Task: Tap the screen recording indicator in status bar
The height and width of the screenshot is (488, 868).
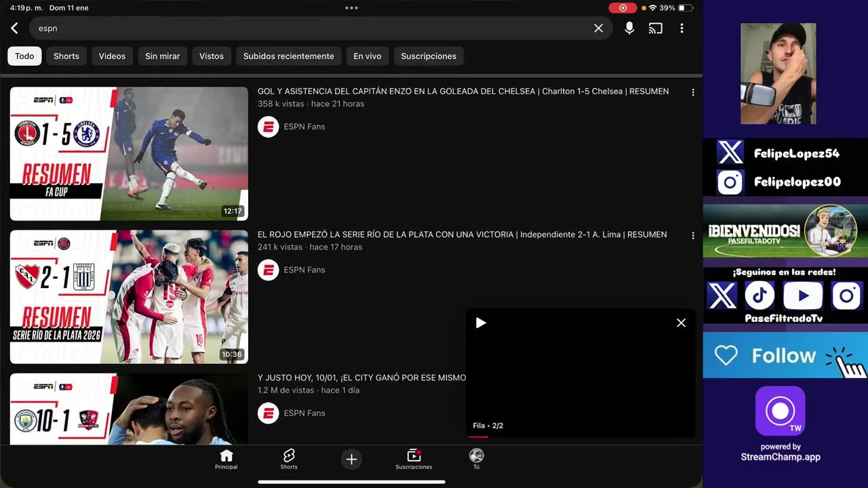Action: click(x=623, y=8)
